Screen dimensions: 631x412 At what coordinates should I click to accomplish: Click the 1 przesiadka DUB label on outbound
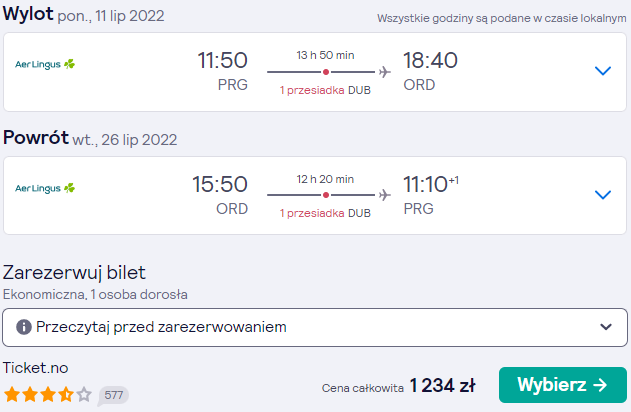coord(325,90)
